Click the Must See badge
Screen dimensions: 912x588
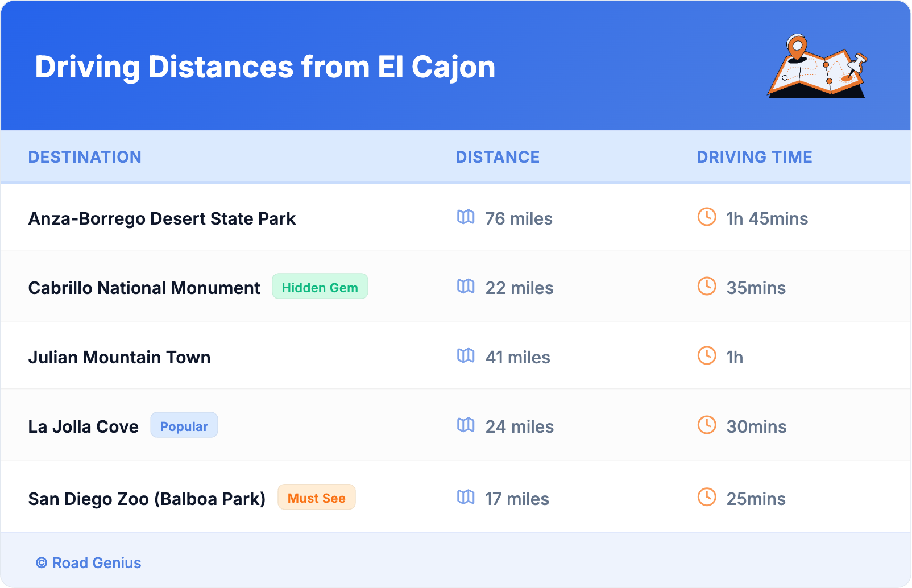pyautogui.click(x=316, y=498)
